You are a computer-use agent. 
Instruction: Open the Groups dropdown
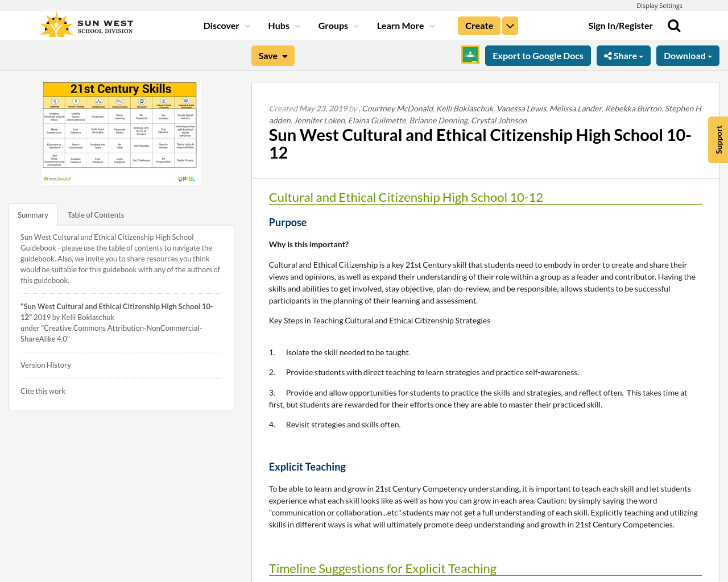337,25
